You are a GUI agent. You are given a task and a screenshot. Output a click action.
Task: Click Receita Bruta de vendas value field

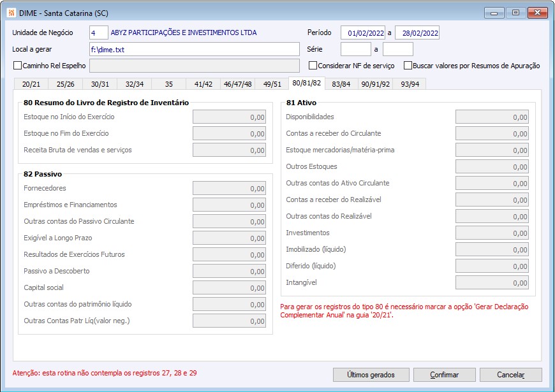pos(230,150)
